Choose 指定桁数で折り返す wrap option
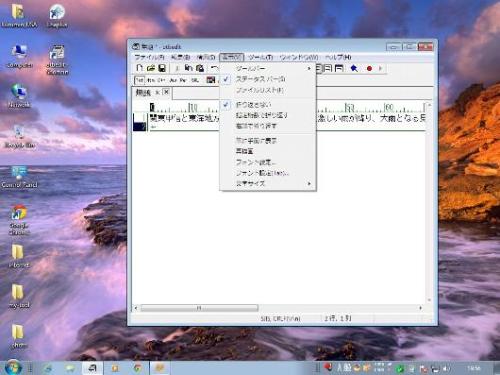 point(268,115)
